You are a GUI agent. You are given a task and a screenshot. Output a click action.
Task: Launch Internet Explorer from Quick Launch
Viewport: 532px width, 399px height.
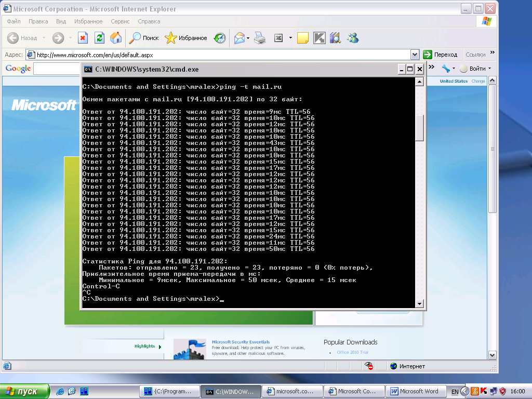(60, 391)
